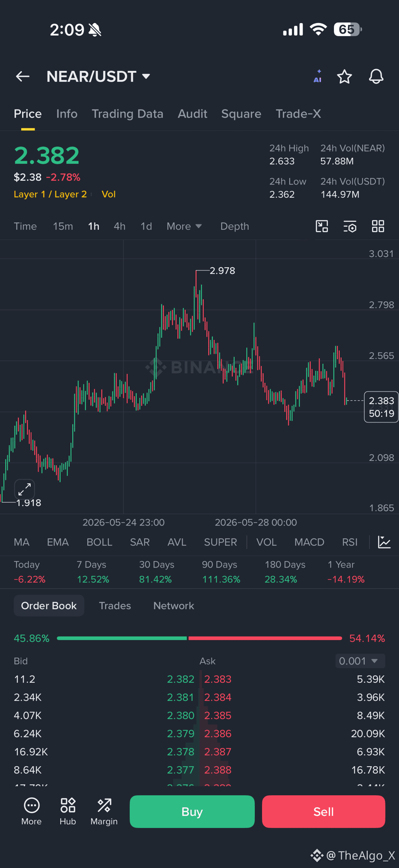Open the NEAR/USDT pair selector dropdown
Viewport: 399px width, 868px height.
coord(98,76)
